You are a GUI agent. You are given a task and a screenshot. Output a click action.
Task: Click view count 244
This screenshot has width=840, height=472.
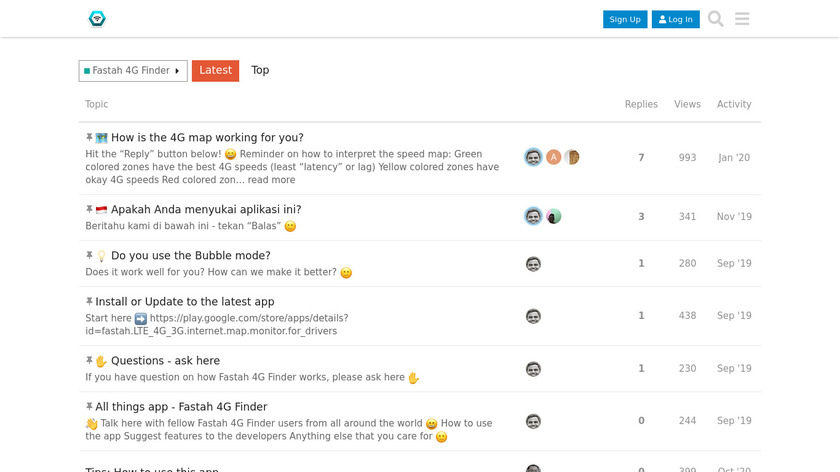click(687, 421)
